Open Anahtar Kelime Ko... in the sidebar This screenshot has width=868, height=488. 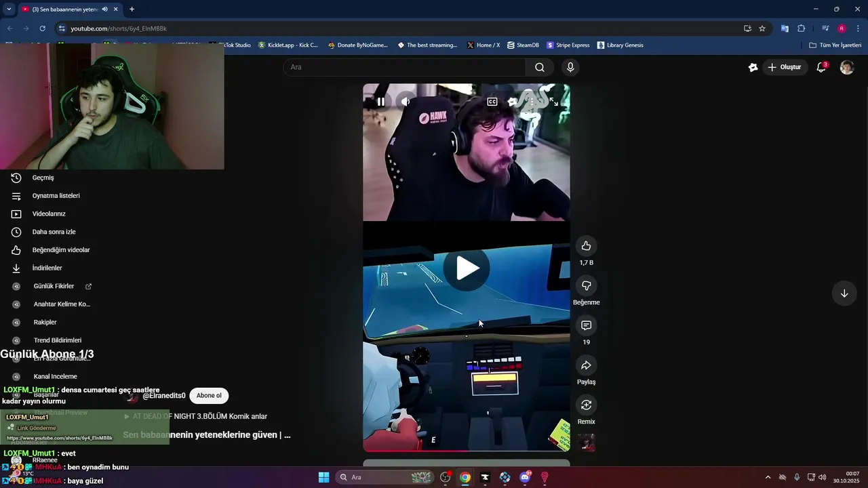[62, 304]
